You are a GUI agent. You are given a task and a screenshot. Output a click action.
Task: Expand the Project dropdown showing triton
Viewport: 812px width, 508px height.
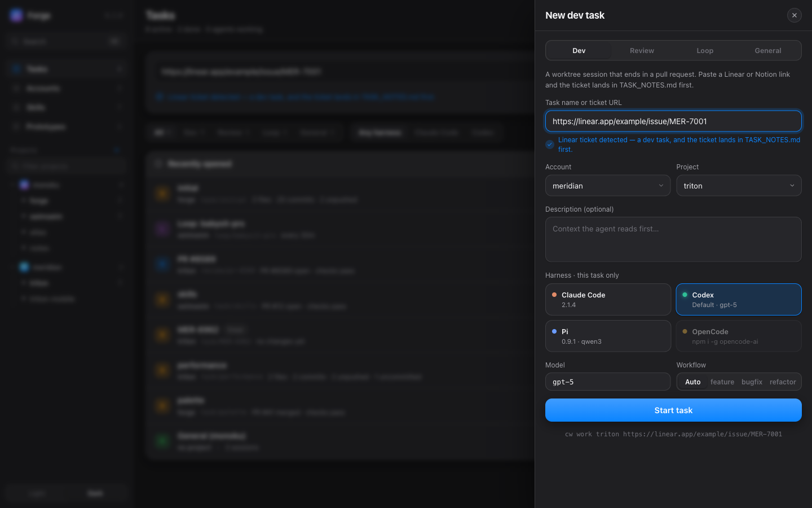(739, 186)
